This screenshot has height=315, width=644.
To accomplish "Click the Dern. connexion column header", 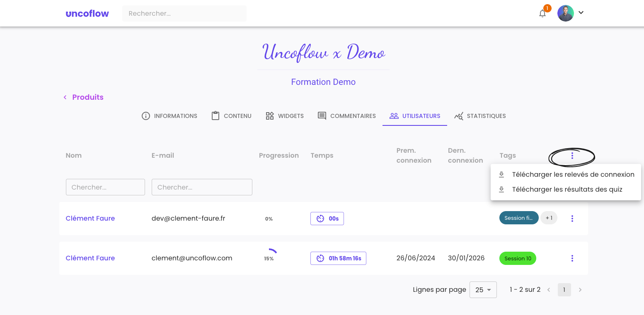I will click(465, 156).
